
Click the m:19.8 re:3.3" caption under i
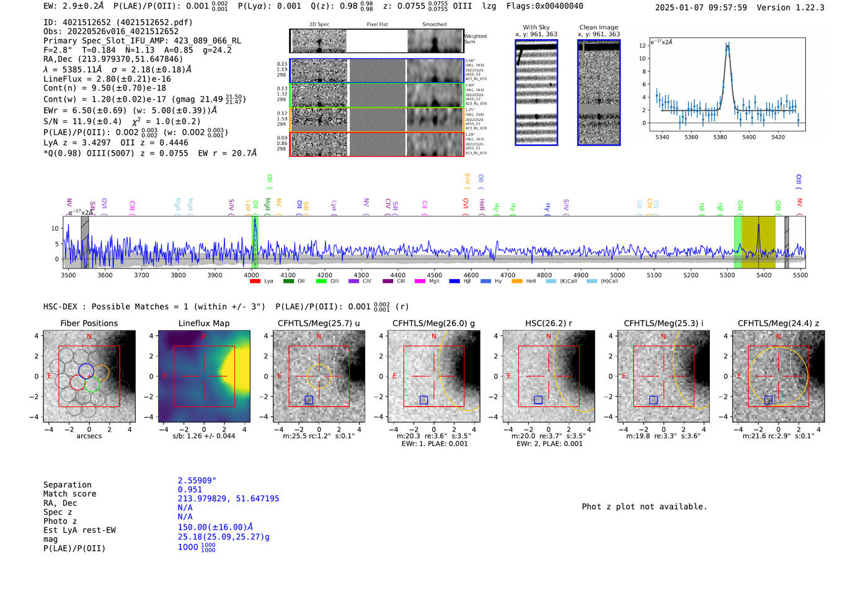click(x=663, y=436)
